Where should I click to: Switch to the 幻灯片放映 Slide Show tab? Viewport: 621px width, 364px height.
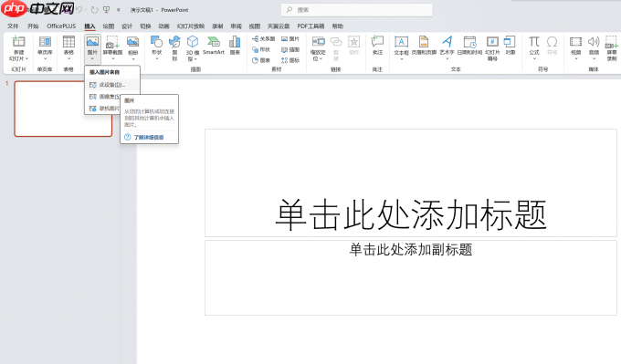pyautogui.click(x=191, y=26)
